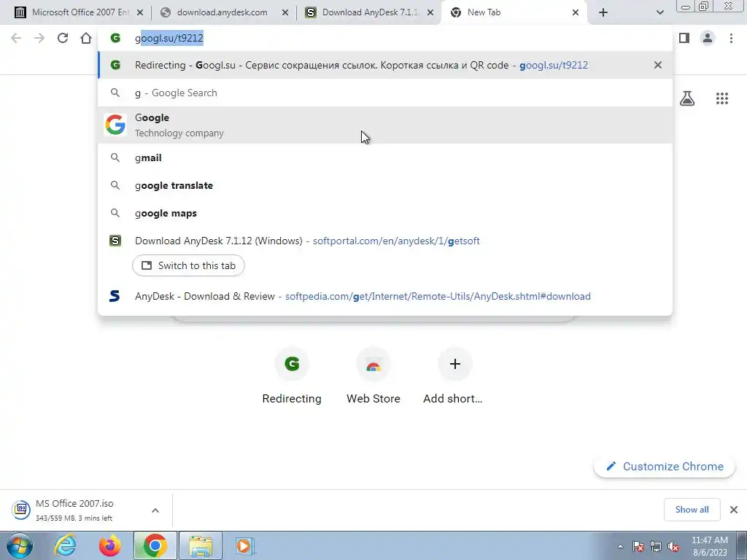Screen dimensions: 747x560
Task: Close the New Tab tab
Action: coord(576,13)
